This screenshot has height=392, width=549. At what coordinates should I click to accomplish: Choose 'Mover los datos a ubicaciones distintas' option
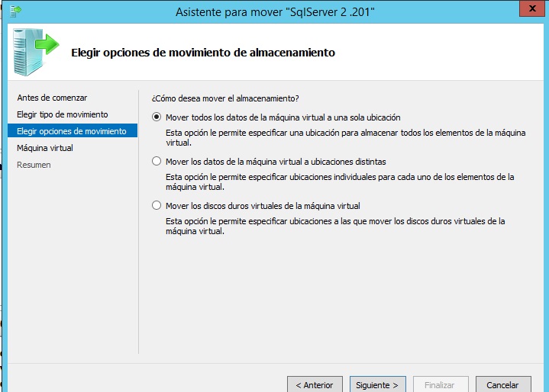(x=157, y=162)
